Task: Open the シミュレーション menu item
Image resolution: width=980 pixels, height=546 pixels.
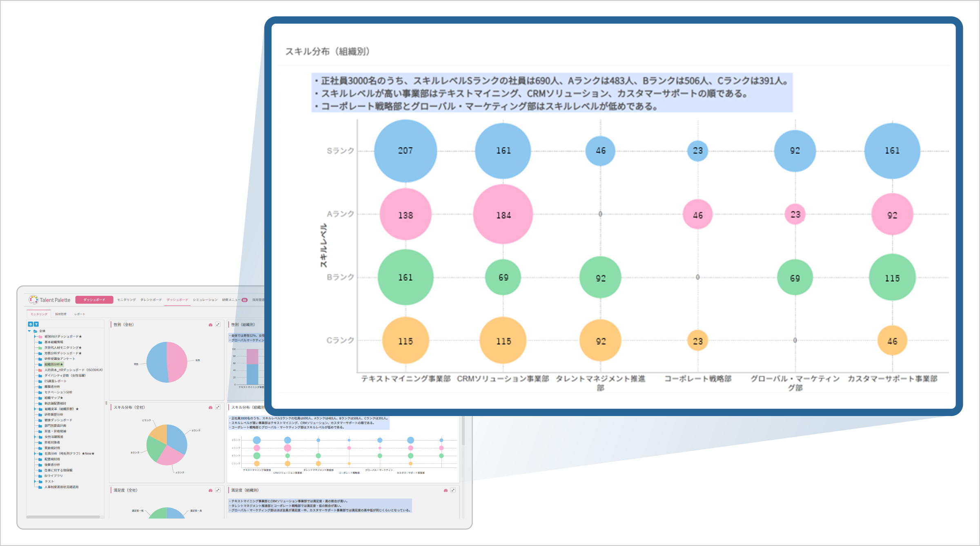Action: point(205,300)
